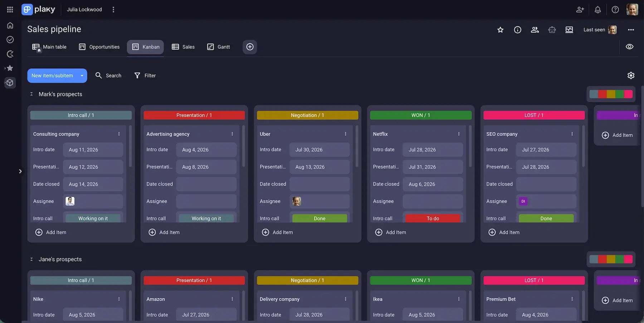Open the Kanban settings gear icon
This screenshot has height=323, width=644.
pyautogui.click(x=631, y=75)
